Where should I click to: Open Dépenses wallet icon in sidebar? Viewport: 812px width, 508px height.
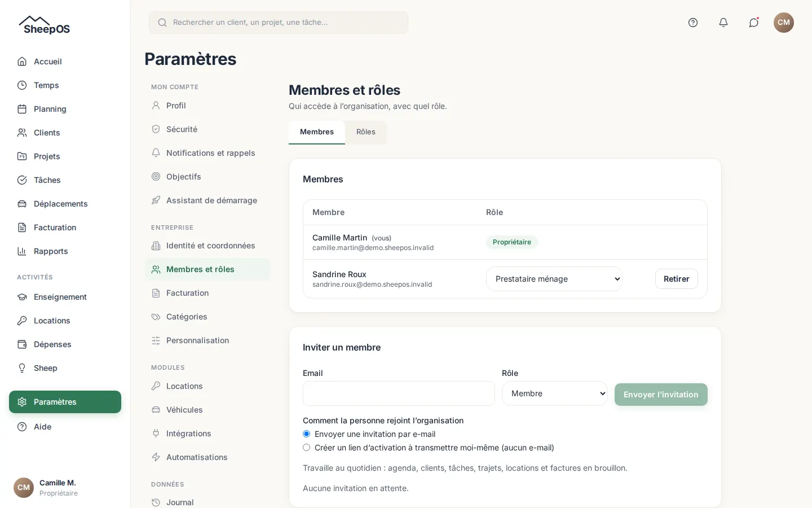point(22,344)
